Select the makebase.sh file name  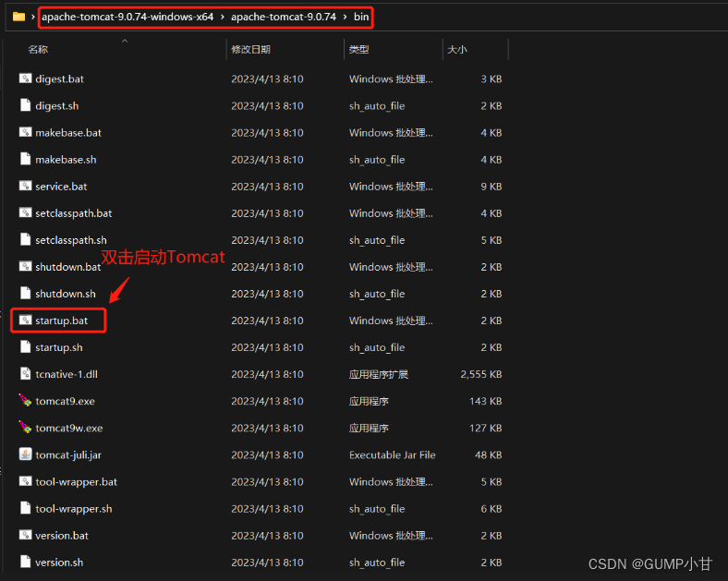66,160
